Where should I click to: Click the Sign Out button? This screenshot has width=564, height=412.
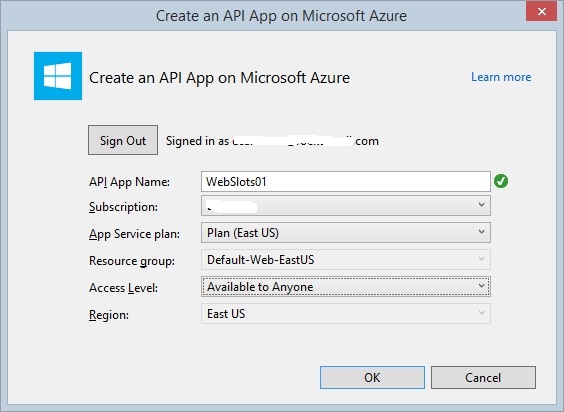(x=123, y=140)
